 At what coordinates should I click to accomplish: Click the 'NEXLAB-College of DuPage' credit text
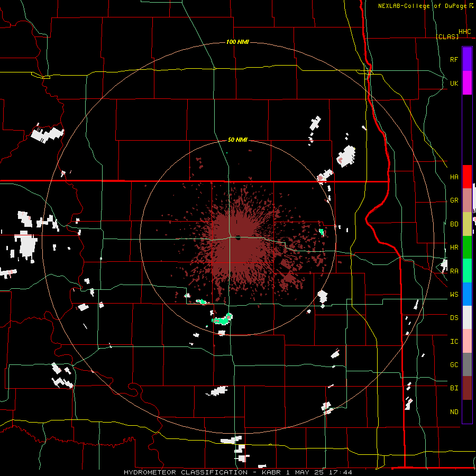point(422,6)
